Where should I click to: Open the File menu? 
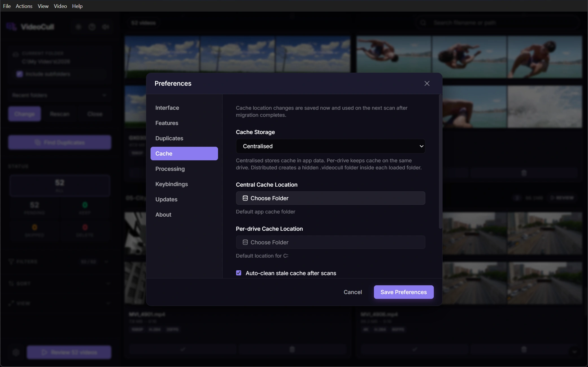(7, 6)
